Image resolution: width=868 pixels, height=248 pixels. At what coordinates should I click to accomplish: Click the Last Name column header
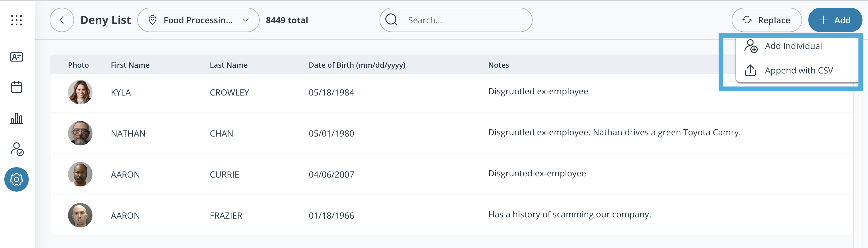[x=228, y=65]
